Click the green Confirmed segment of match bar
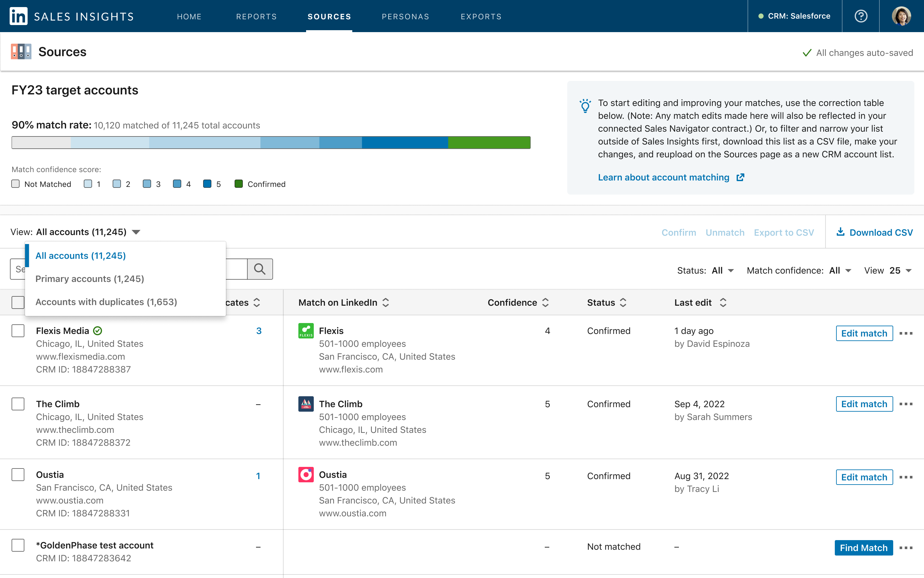The image size is (924, 578). pyautogui.click(x=489, y=143)
